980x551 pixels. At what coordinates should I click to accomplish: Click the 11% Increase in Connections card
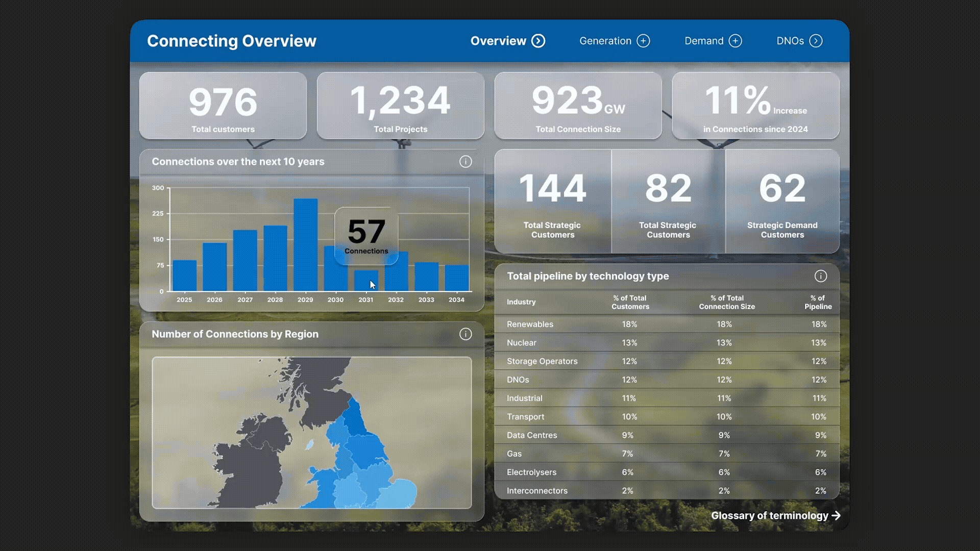point(756,106)
